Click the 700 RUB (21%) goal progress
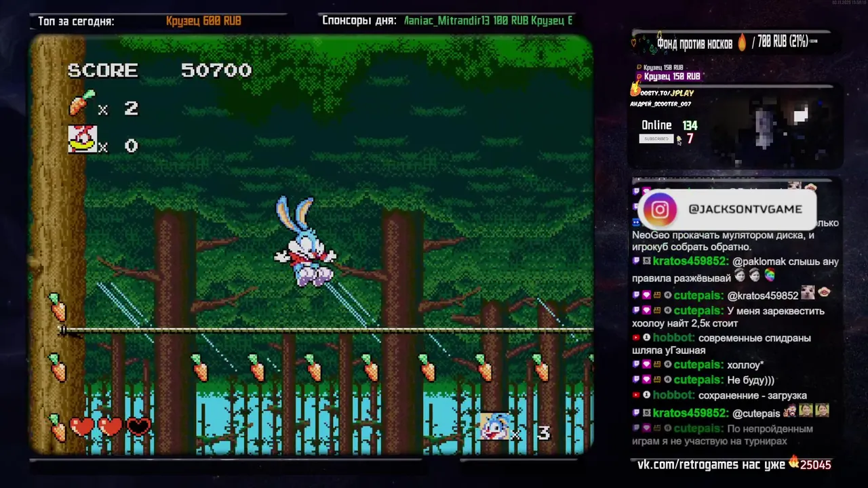 point(783,42)
